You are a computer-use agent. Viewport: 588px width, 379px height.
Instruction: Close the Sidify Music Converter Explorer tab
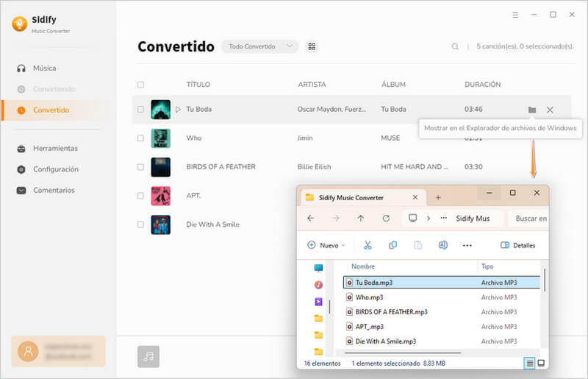coord(415,197)
